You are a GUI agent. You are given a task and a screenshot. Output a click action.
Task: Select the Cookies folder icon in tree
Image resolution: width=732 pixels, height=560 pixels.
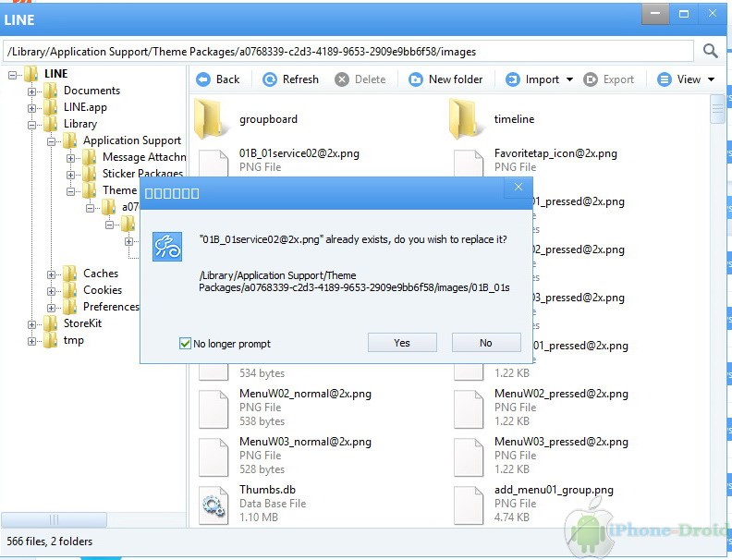pyautogui.click(x=69, y=290)
